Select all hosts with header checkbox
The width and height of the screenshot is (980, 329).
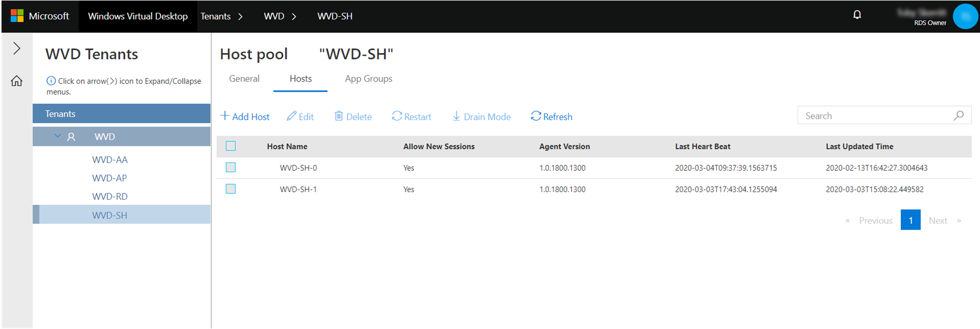click(x=231, y=146)
